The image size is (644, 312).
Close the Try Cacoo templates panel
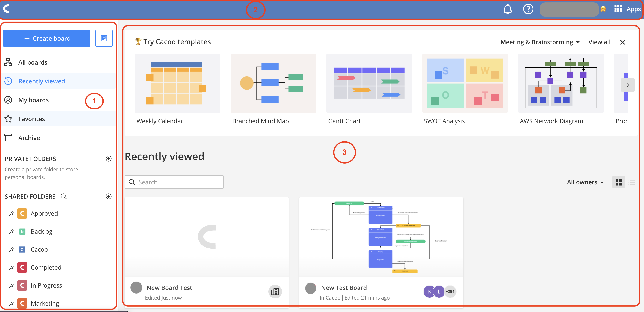[623, 42]
